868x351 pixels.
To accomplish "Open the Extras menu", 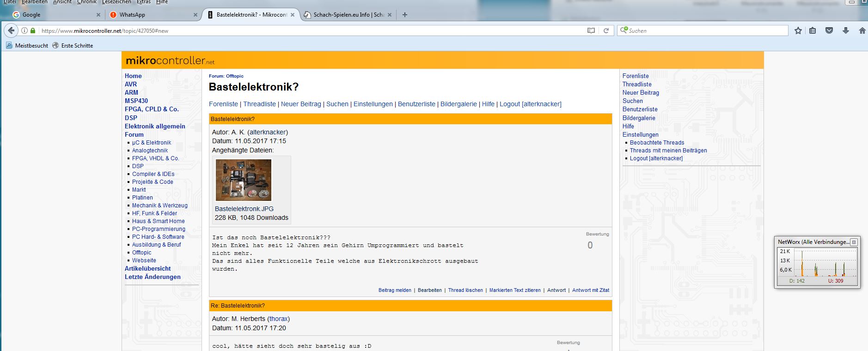I will pyautogui.click(x=143, y=2).
